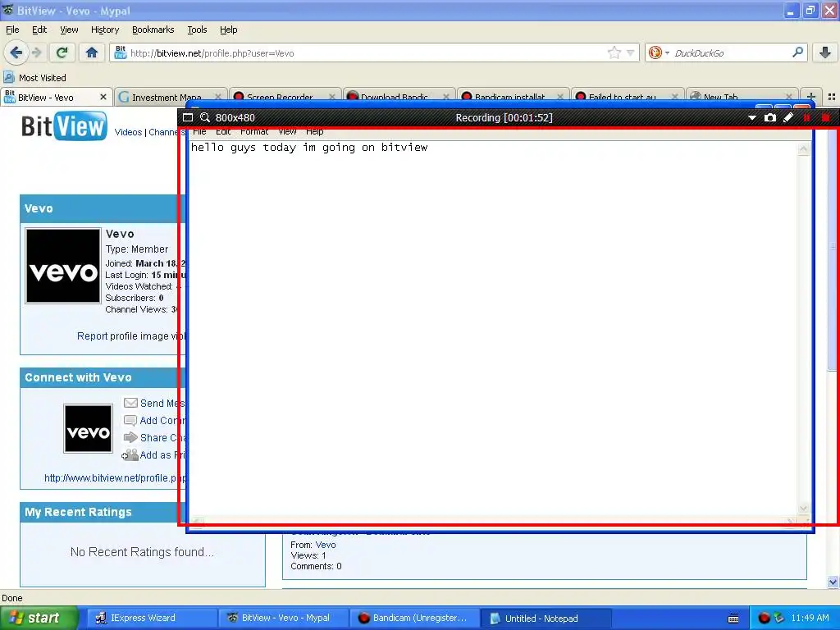This screenshot has height=630, width=840.
Task: Click the Add as Friend people icon
Action: pyautogui.click(x=130, y=455)
